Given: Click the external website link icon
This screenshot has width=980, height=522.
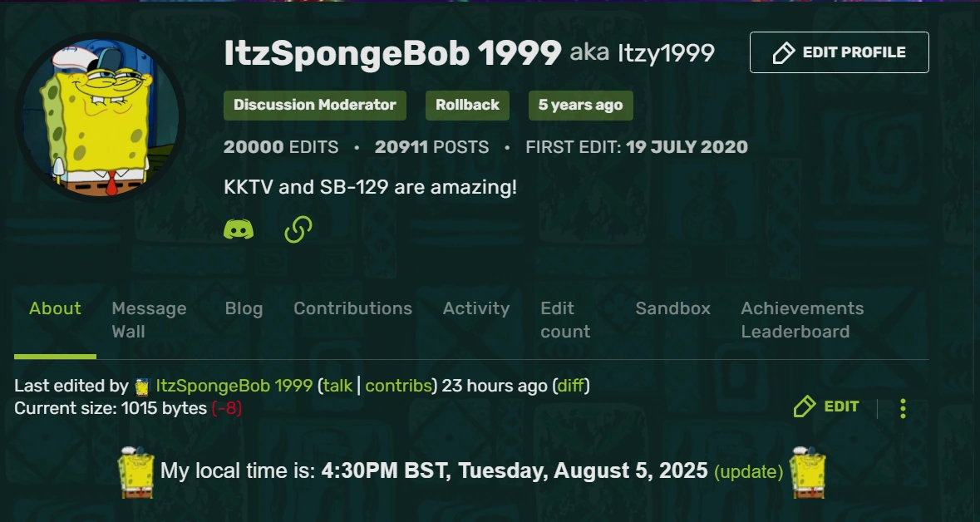Looking at the screenshot, I should [x=297, y=228].
